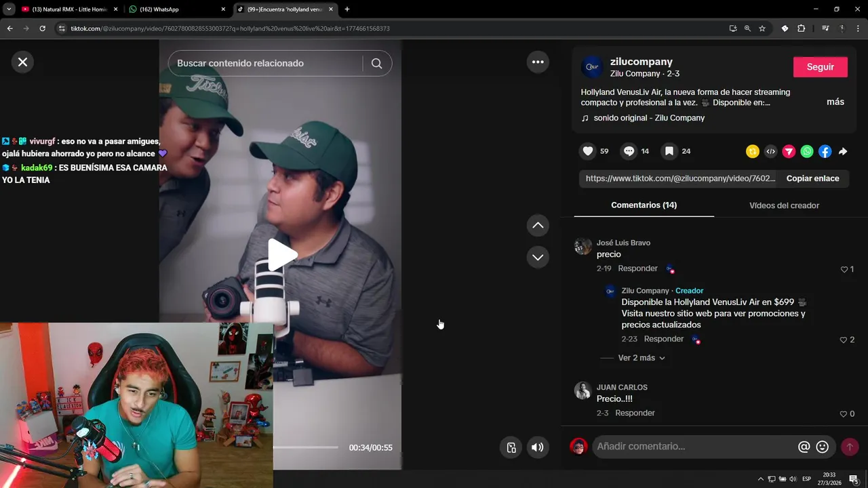Reply to José Luis Bravo's comment
This screenshot has height=488, width=868.
point(637,268)
